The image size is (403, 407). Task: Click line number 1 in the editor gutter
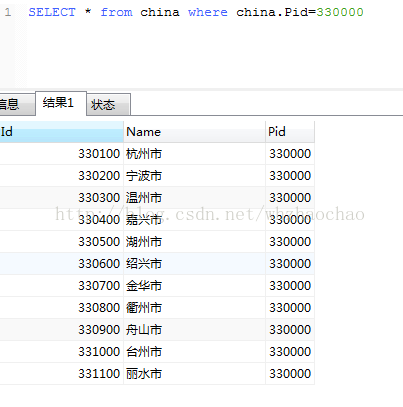coord(8,12)
